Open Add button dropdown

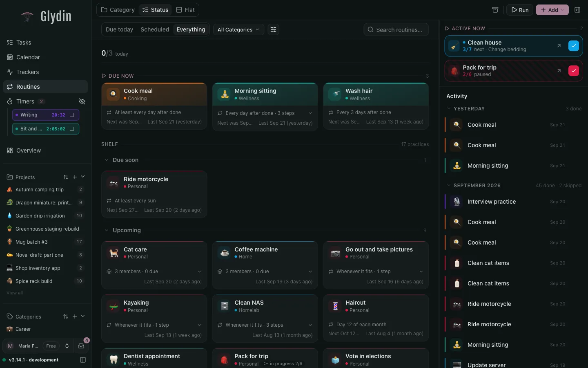pyautogui.click(x=553, y=10)
